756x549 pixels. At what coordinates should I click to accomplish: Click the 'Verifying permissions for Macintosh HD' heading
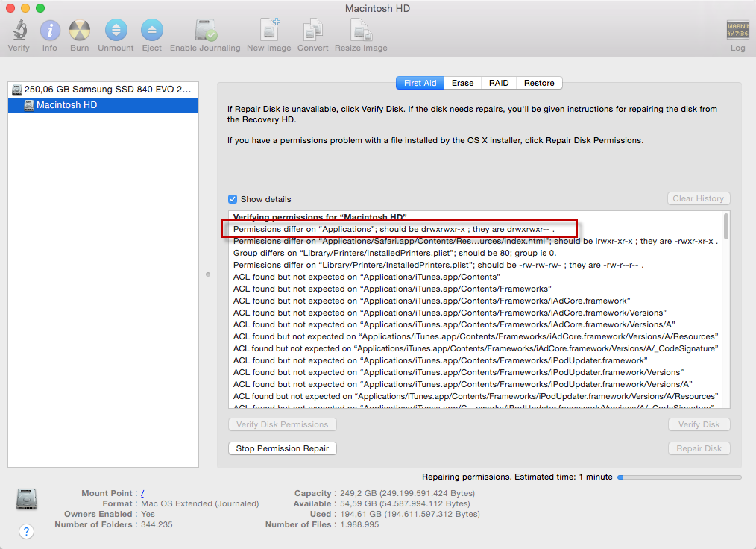[x=320, y=216]
